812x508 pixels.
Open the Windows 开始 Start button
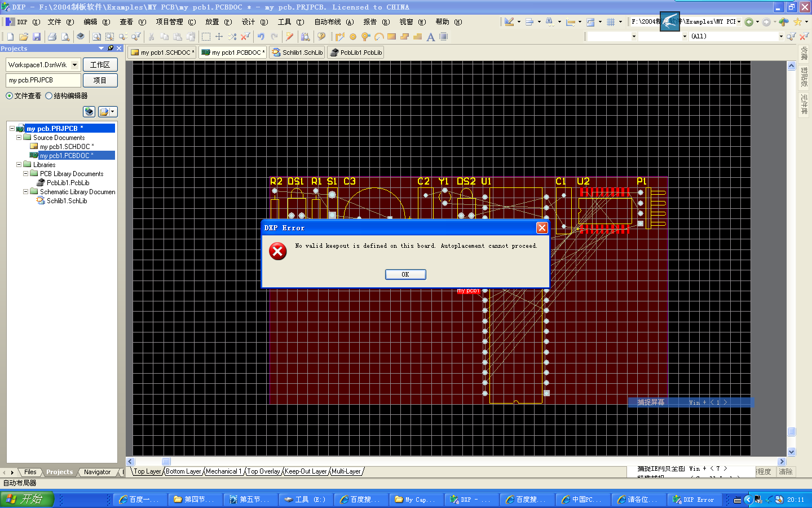27,500
